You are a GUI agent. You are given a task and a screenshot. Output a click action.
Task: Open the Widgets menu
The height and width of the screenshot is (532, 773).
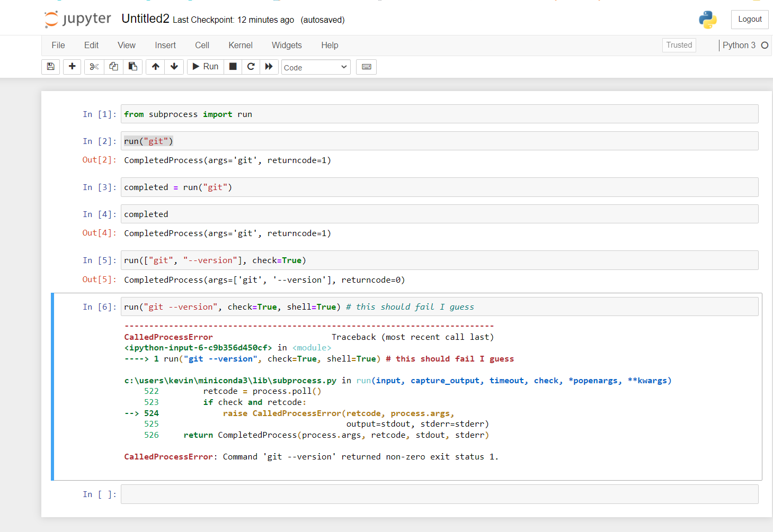click(x=286, y=46)
